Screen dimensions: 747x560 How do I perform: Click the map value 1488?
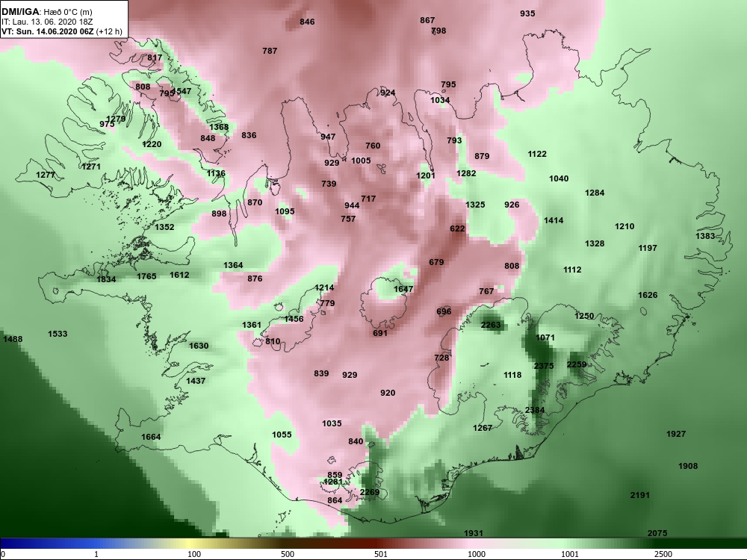pos(13,339)
